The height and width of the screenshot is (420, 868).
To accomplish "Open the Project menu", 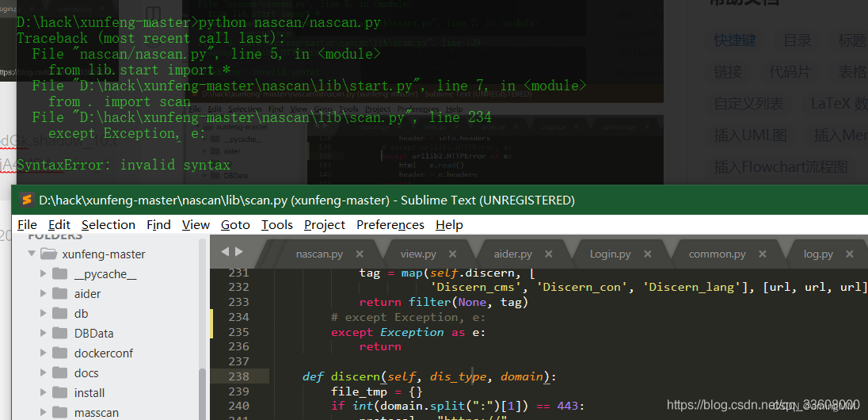I will click(325, 225).
